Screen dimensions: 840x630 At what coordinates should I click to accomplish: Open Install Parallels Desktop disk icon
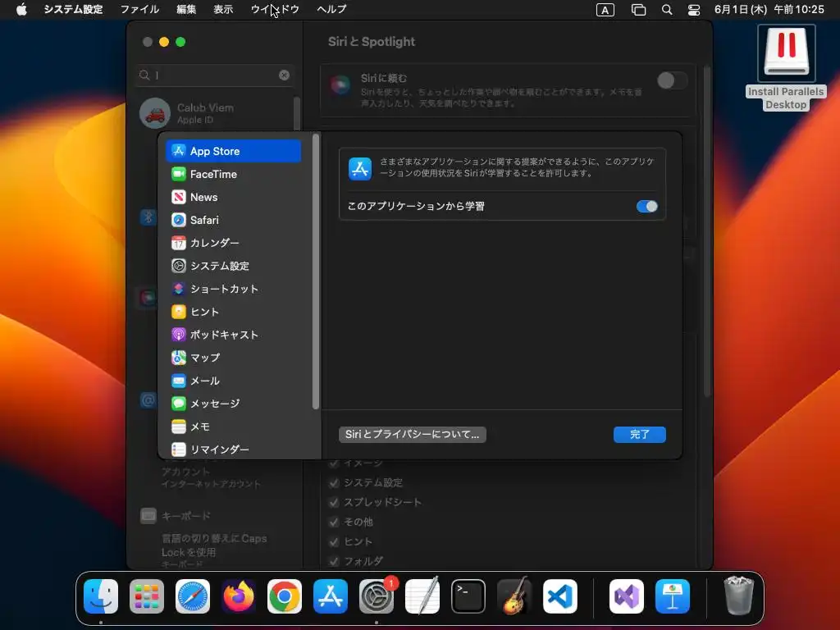786,67
